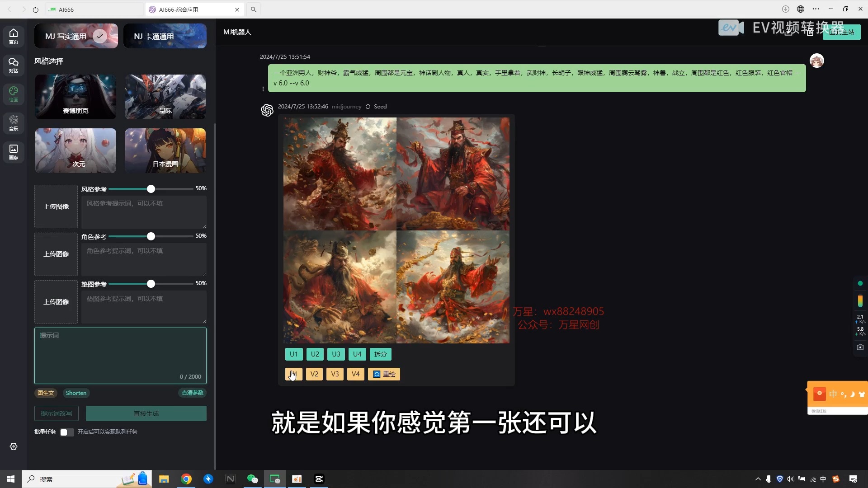Screen dimensions: 868x488
Task: Click the 图生文 tag below prompt box
Action: [46, 393]
